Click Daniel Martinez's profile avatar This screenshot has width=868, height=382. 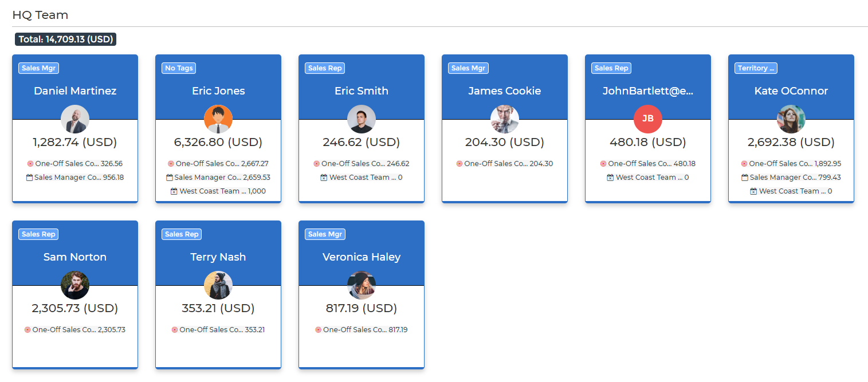coord(75,119)
